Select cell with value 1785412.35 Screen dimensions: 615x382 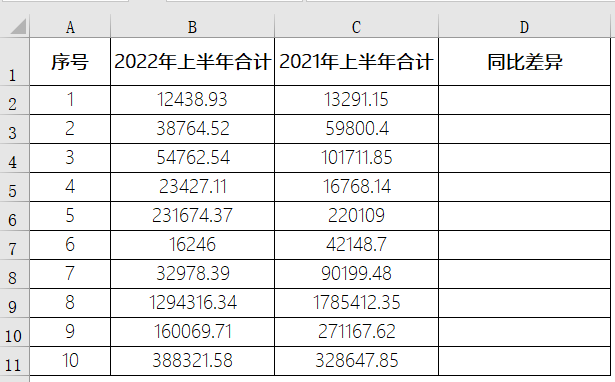356,303
